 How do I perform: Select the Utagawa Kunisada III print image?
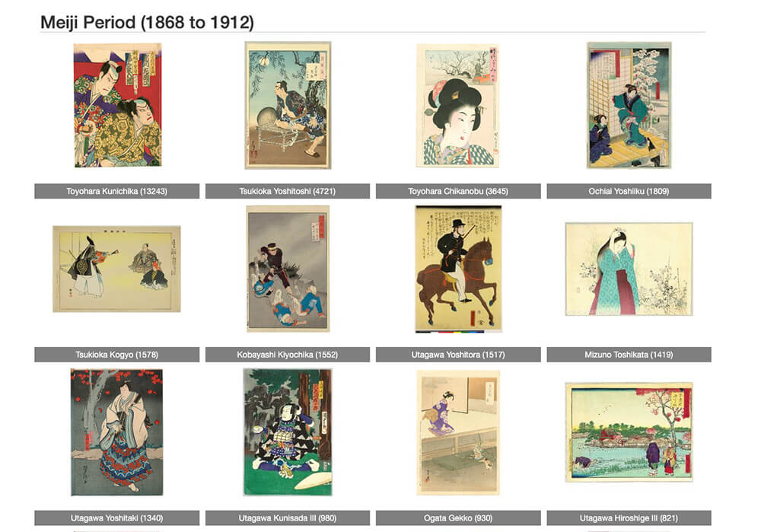click(x=288, y=432)
